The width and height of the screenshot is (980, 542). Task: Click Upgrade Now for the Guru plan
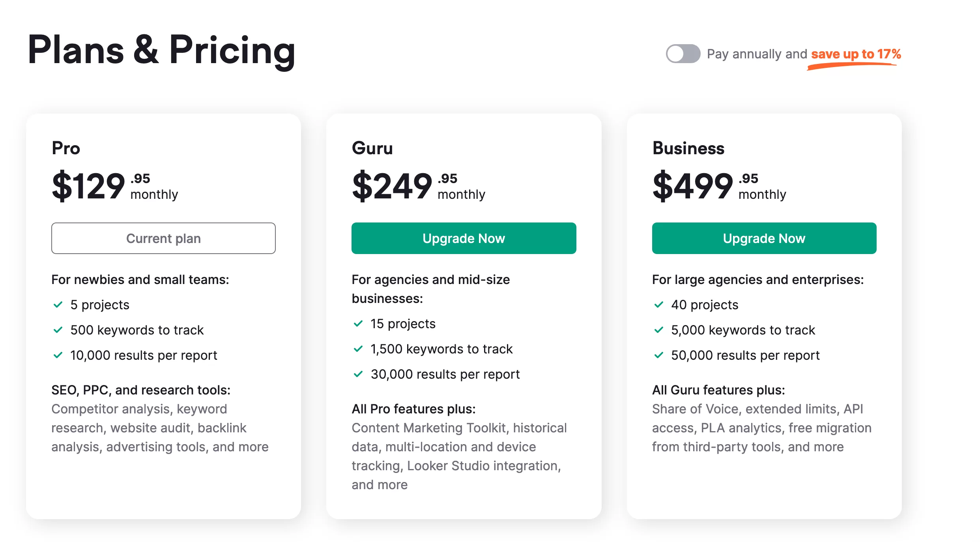click(x=464, y=238)
